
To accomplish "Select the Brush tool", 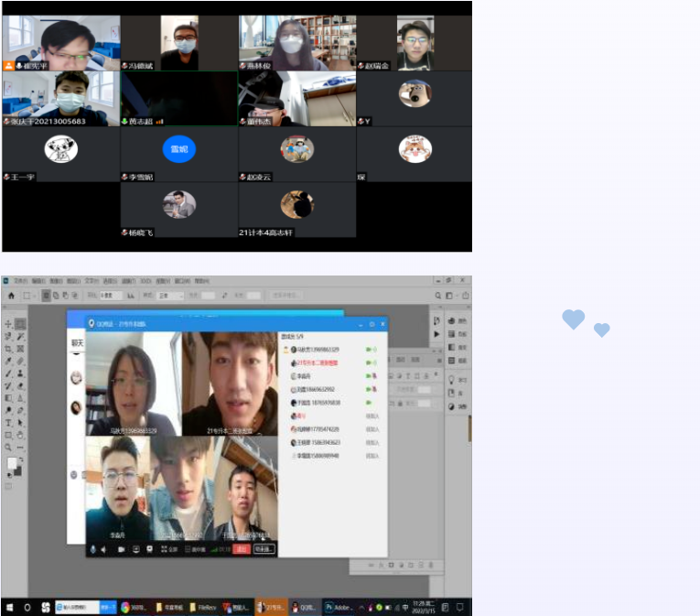I will click(x=8, y=373).
